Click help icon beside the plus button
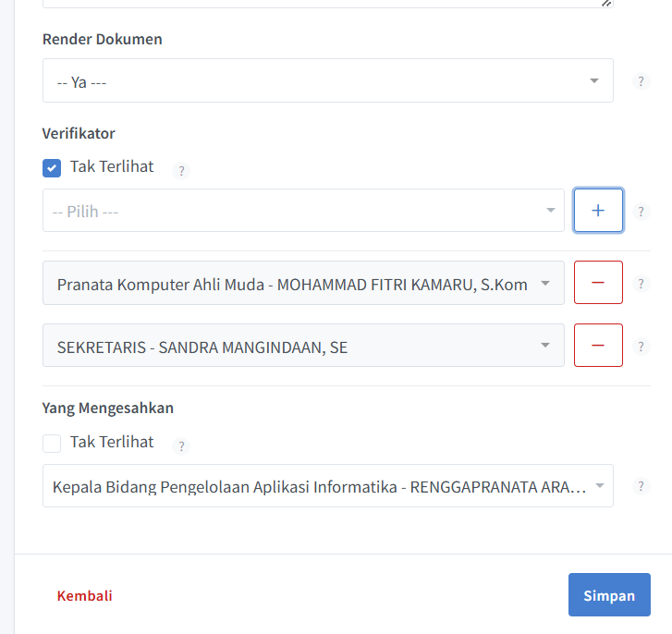Screen dimensions: 672x634 tap(641, 212)
